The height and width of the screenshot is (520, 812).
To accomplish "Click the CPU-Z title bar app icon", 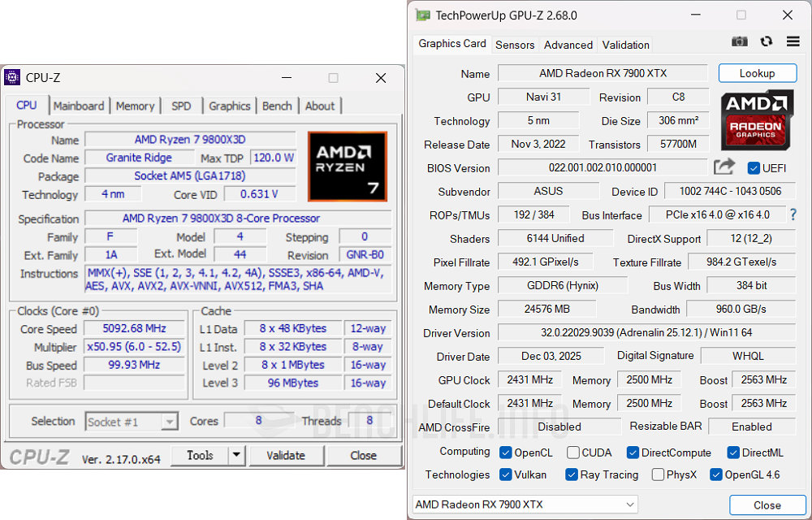I will tap(12, 78).
